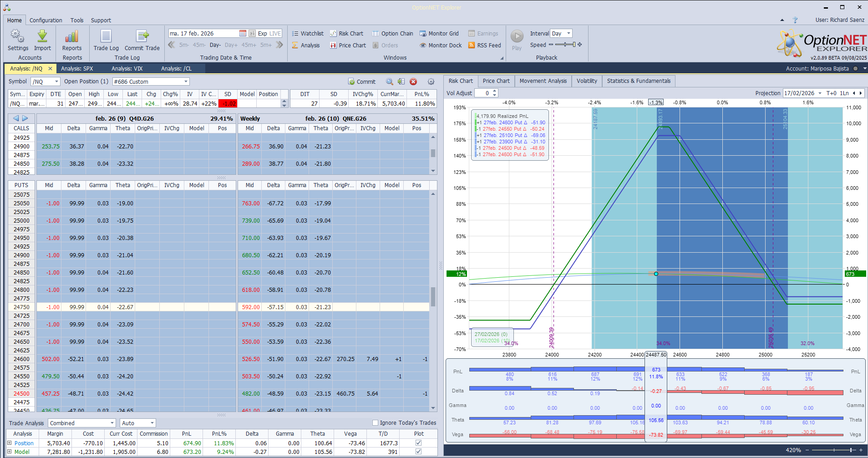Open the Risk Chart window from the ribbon

[346, 33]
